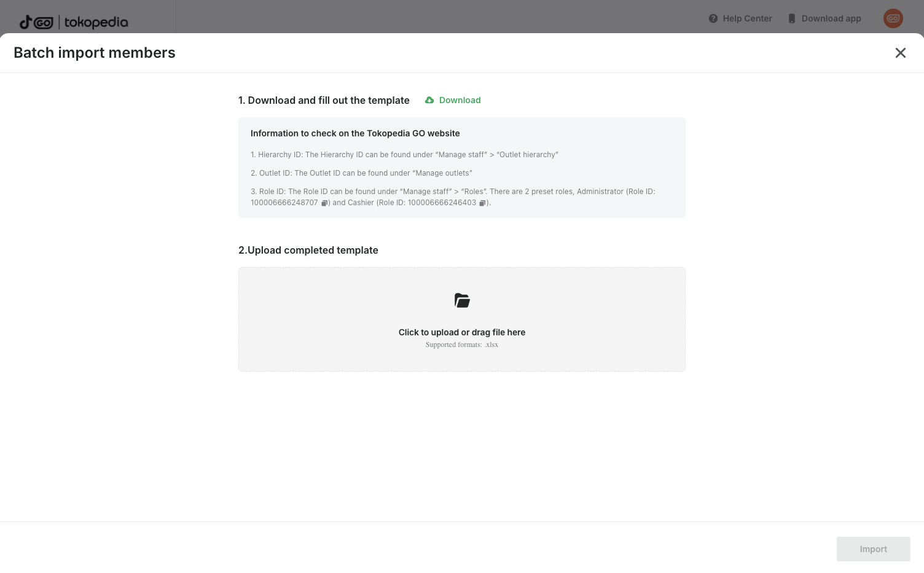Image resolution: width=924 pixels, height=573 pixels.
Task: Click the 'Upload completed template' heading
Action: click(308, 250)
